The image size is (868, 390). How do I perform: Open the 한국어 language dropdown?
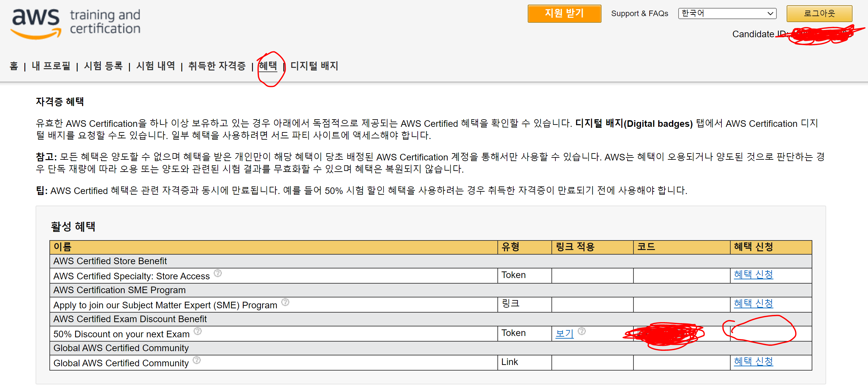pyautogui.click(x=727, y=14)
